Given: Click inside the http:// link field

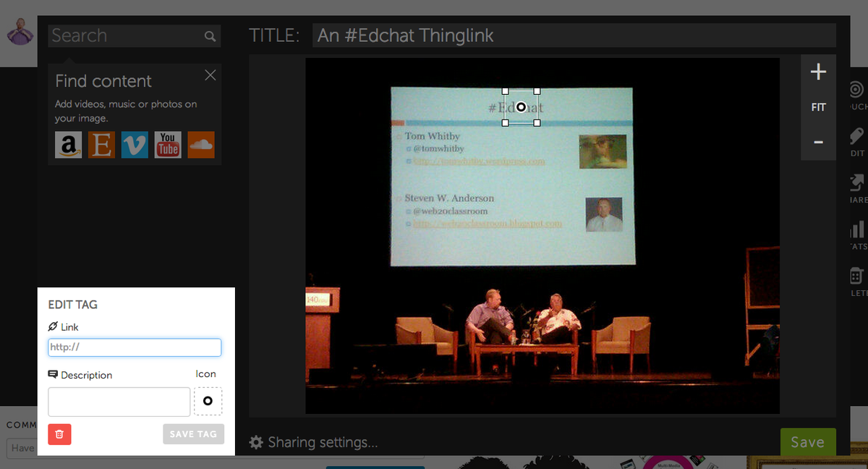Looking at the screenshot, I should 134,347.
